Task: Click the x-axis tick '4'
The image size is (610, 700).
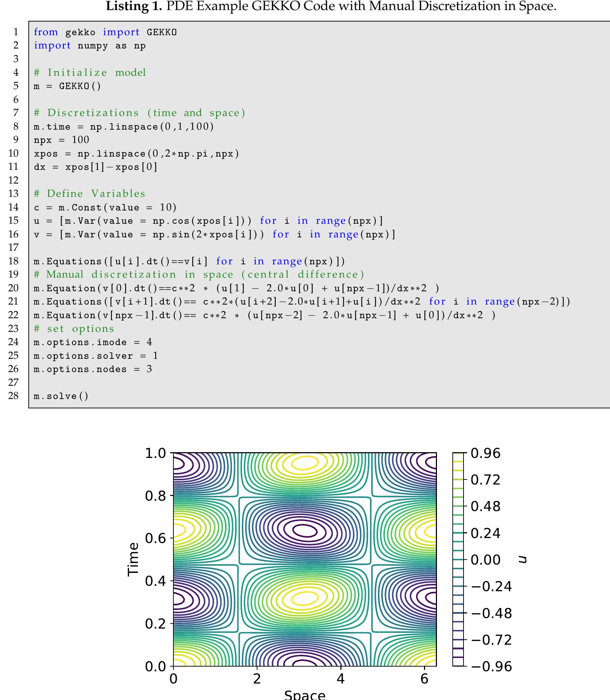Action: pos(341,679)
